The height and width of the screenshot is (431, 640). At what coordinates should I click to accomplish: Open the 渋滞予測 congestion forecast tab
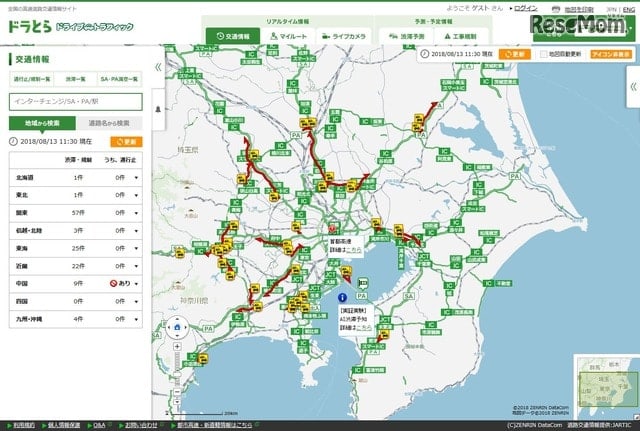pyautogui.click(x=406, y=36)
